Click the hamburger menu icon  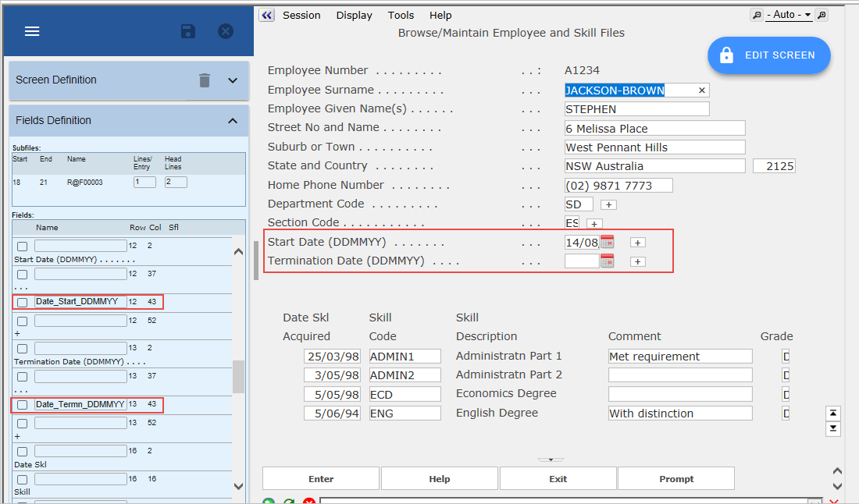click(32, 31)
